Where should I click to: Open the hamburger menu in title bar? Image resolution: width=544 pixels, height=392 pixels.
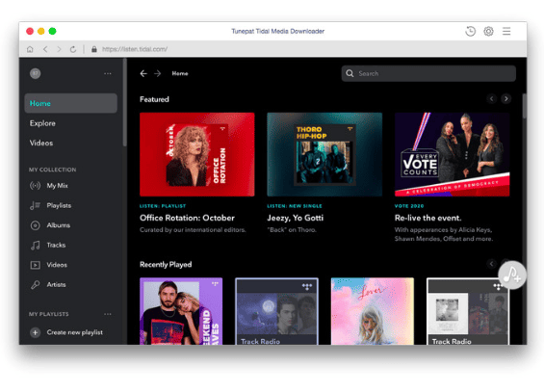coord(506,31)
